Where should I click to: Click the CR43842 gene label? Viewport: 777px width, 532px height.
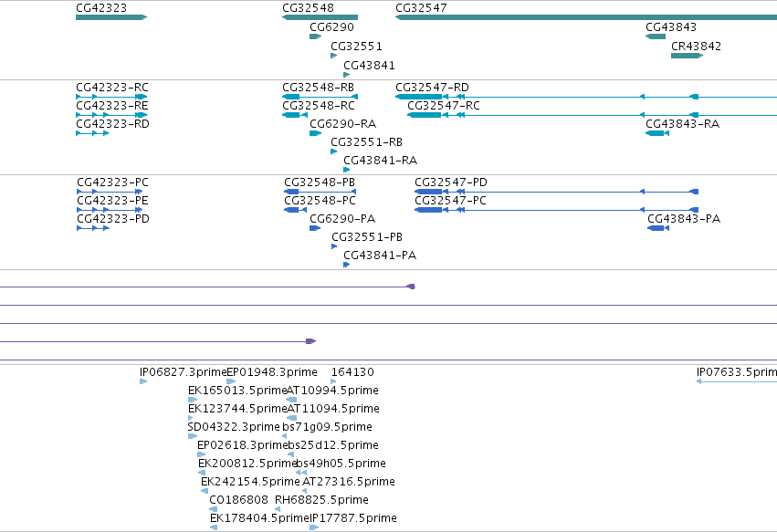697,47
